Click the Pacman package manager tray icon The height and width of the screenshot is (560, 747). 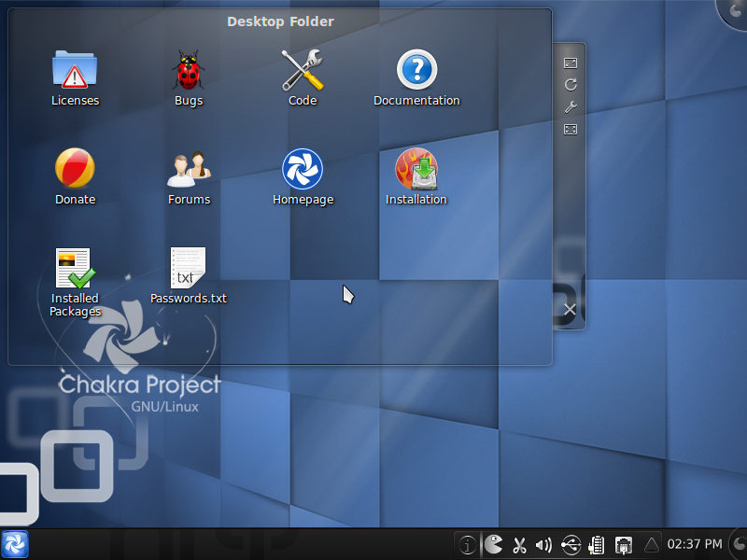(x=494, y=544)
